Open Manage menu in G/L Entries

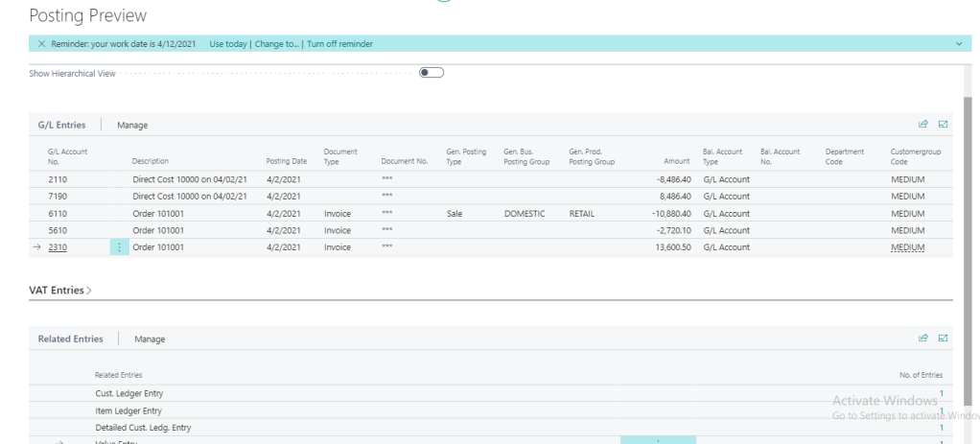pyautogui.click(x=132, y=125)
